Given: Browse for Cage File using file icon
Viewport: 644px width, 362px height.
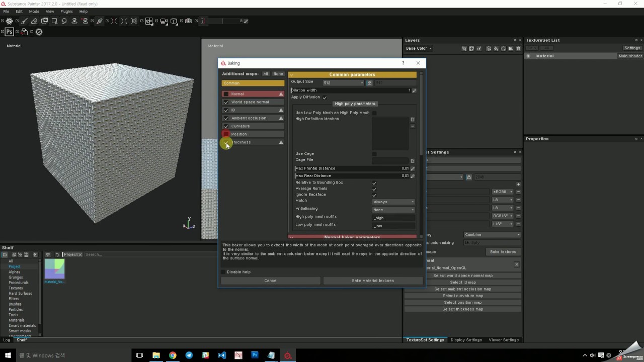Looking at the screenshot, I should [412, 161].
